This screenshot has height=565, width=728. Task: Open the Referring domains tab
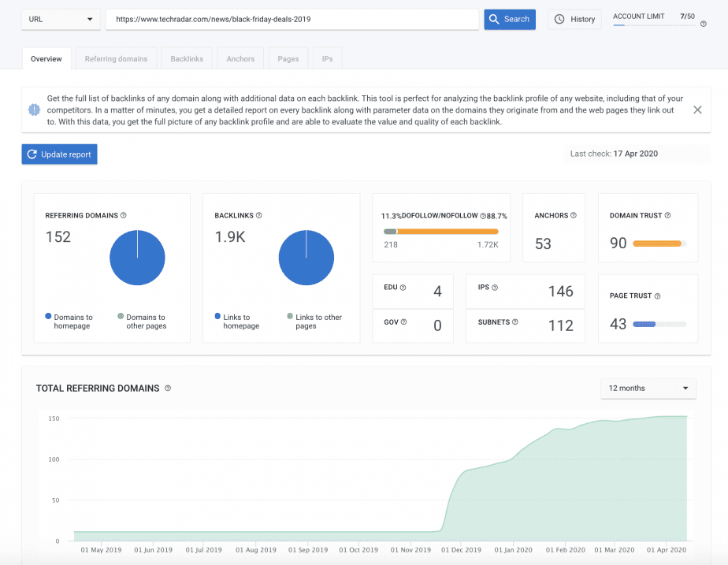[x=116, y=59]
